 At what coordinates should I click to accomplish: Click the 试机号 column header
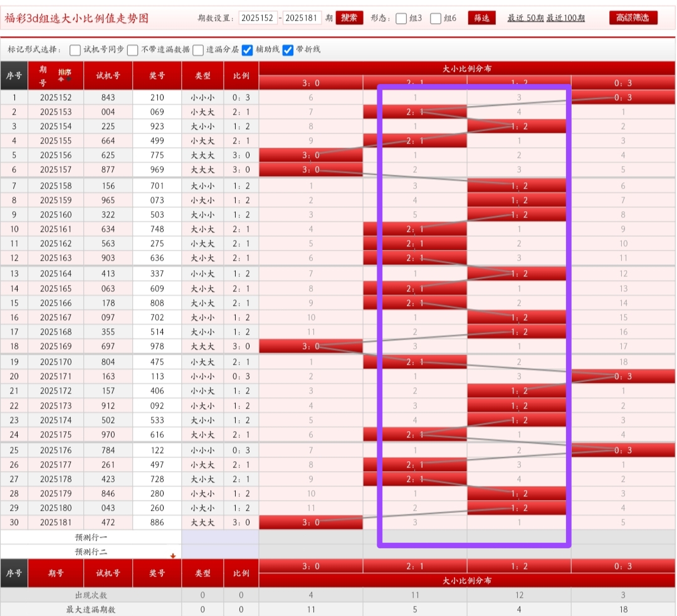pyautogui.click(x=108, y=76)
